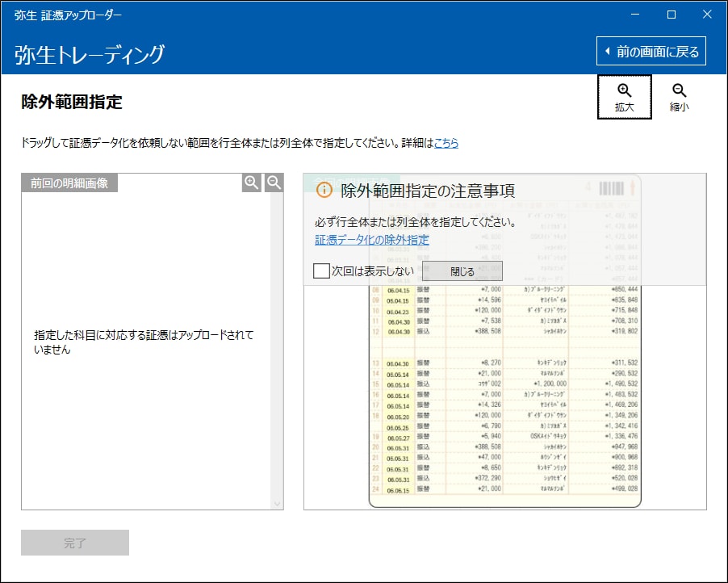Click the date cell 06.06.15
Viewport: 728px width, 583px height.
(x=398, y=491)
